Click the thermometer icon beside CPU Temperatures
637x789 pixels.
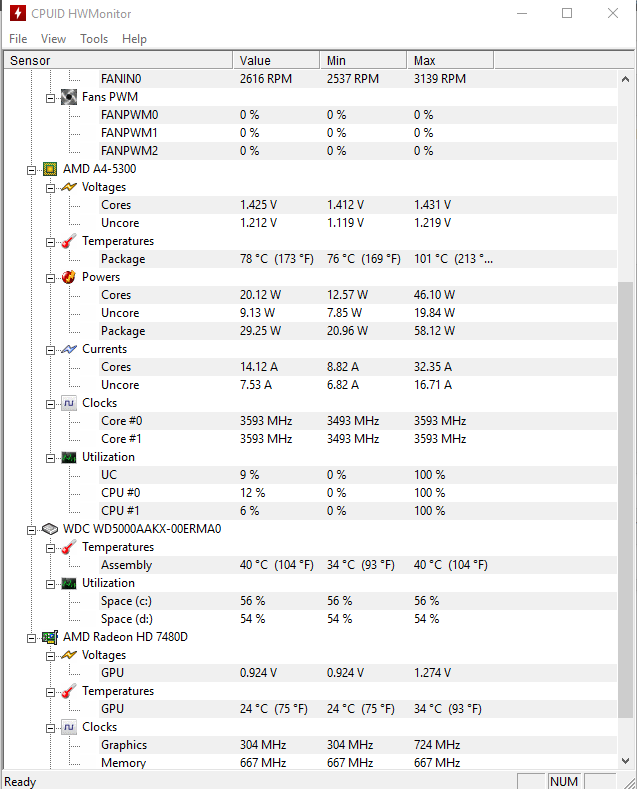(69, 241)
